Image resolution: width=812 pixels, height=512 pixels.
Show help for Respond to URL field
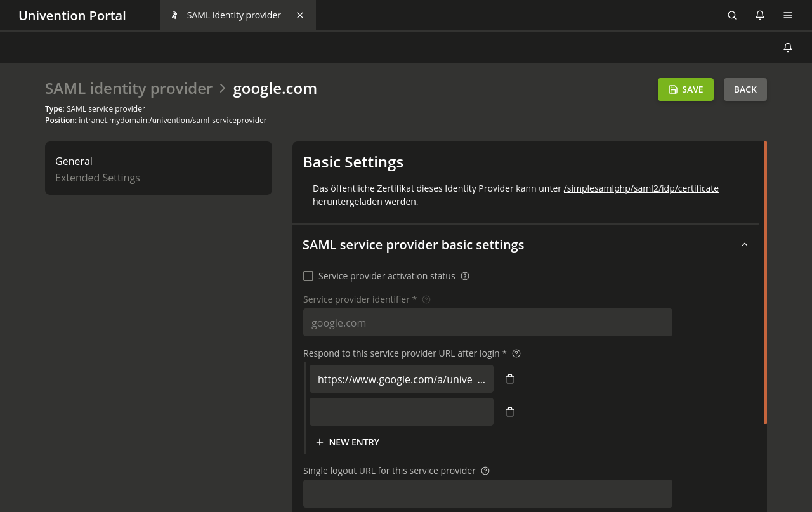tap(516, 353)
